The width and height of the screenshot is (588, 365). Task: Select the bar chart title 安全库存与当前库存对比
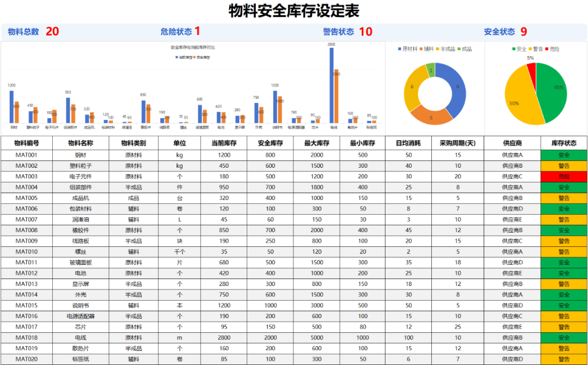pos(193,47)
